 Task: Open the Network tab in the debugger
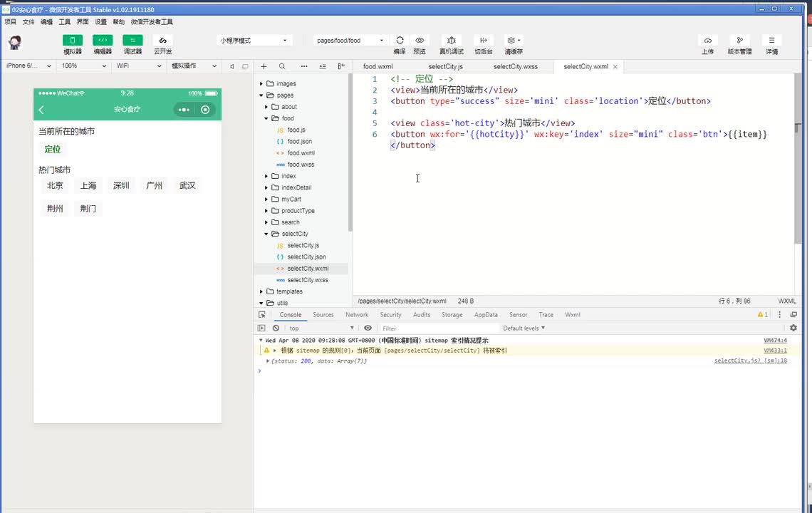[357, 315]
